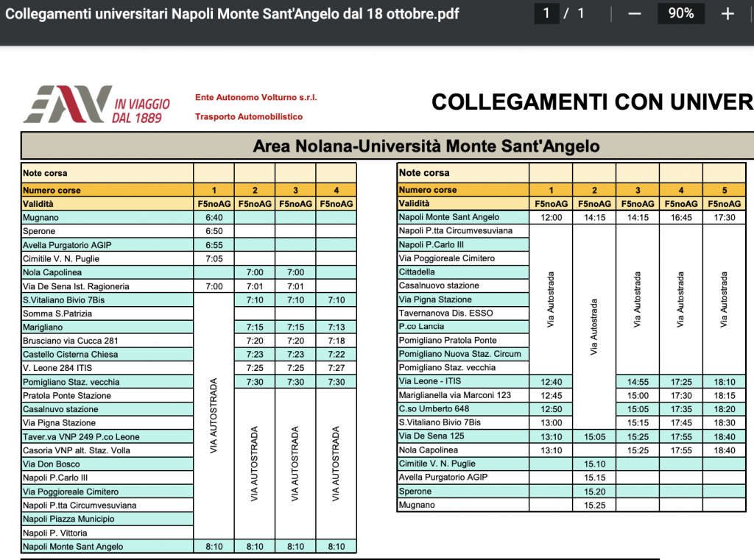
Task: Select the 'Mariglianella via Marconi 123' stop
Action: click(455, 395)
